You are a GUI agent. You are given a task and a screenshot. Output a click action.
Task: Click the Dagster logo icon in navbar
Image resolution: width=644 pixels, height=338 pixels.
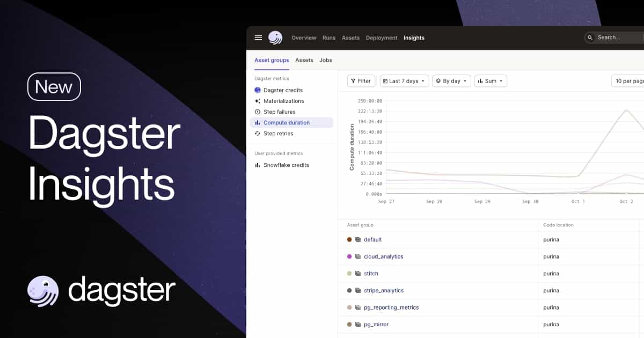coord(275,38)
